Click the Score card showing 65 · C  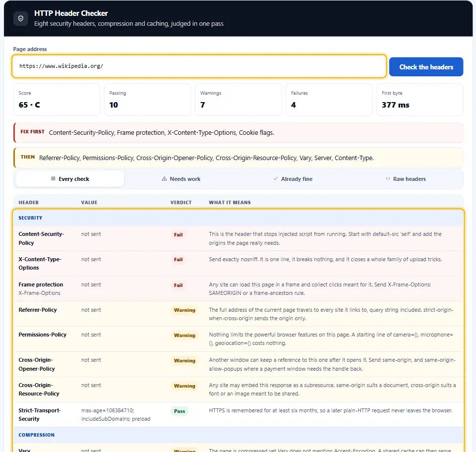57,100
